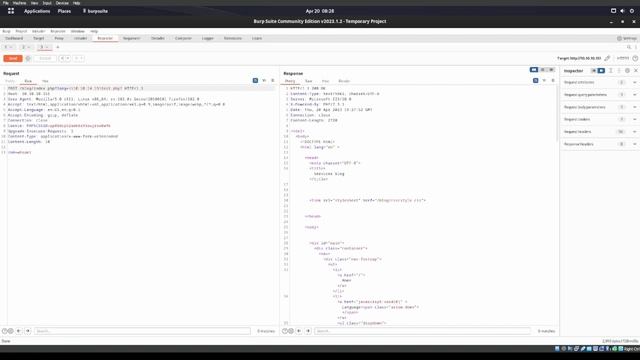Select Repeater request tab 3
The width and height of the screenshot is (640, 360).
(x=44, y=47)
